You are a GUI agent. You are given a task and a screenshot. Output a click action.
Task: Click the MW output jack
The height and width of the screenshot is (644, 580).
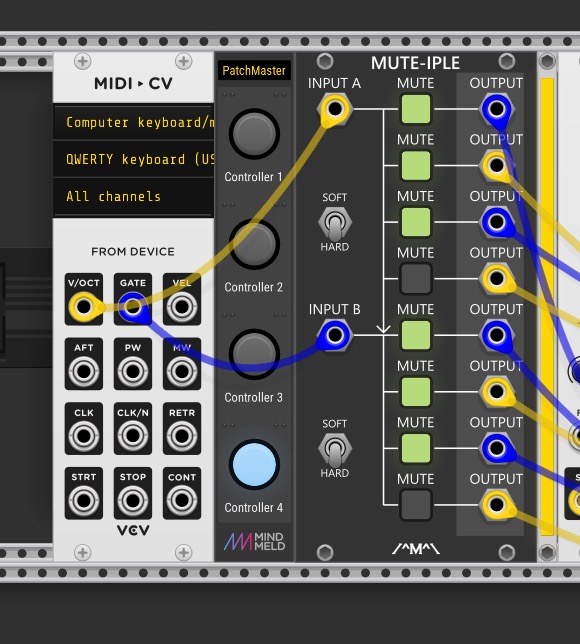click(182, 371)
